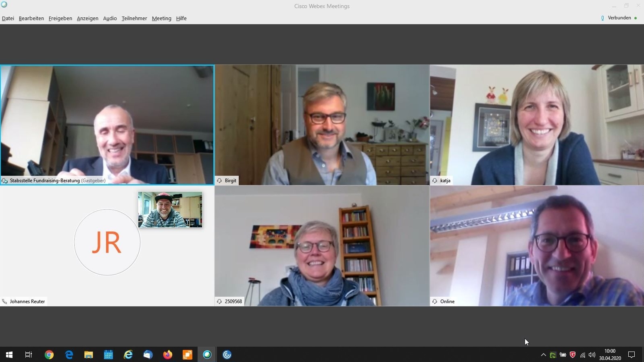Open Google Chrome from the taskbar
The width and height of the screenshot is (644, 362).
(x=49, y=355)
